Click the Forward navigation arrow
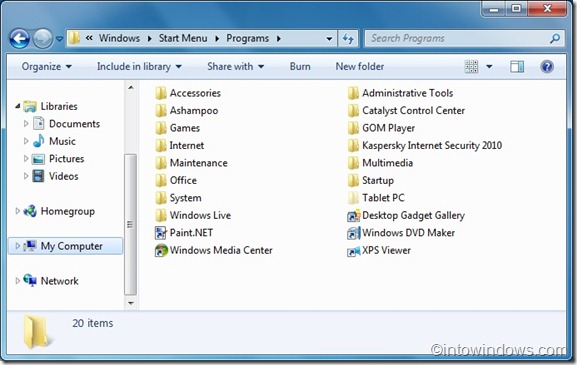This screenshot has width=577, height=365. pos(43,39)
